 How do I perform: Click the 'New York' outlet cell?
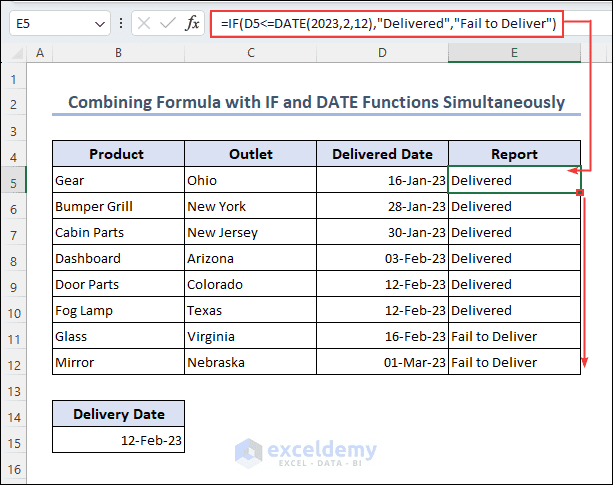click(x=251, y=206)
